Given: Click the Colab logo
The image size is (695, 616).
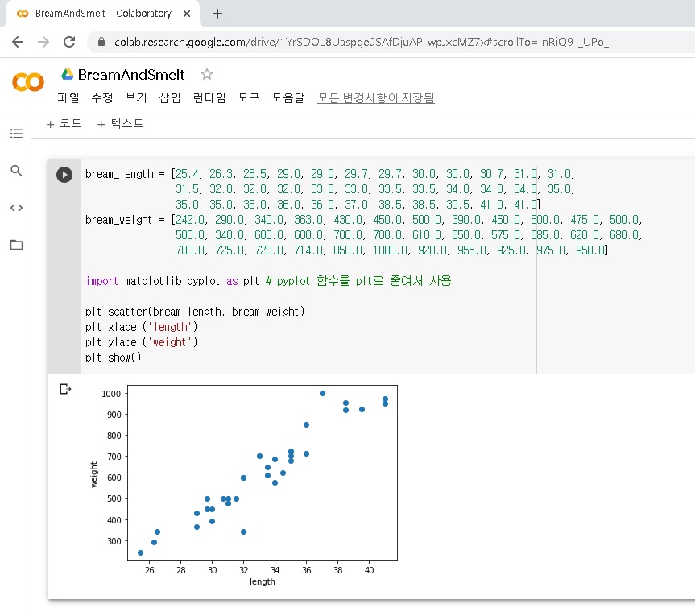Looking at the screenshot, I should (28, 82).
